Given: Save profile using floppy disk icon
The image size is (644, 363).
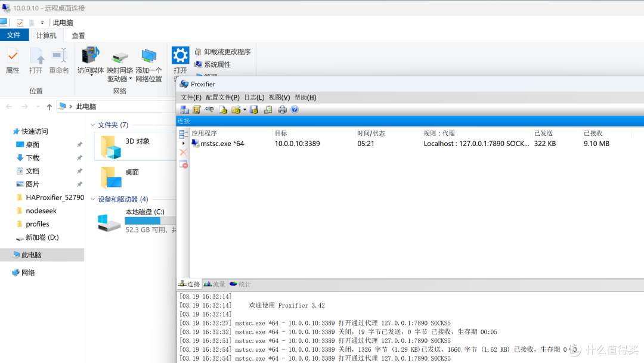Looking at the screenshot, I should coord(254,110).
